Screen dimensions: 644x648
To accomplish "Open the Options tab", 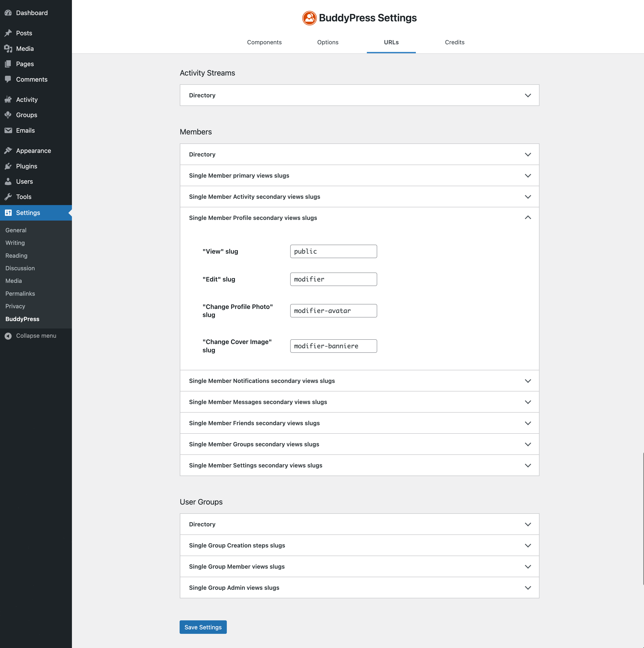I will coord(328,42).
